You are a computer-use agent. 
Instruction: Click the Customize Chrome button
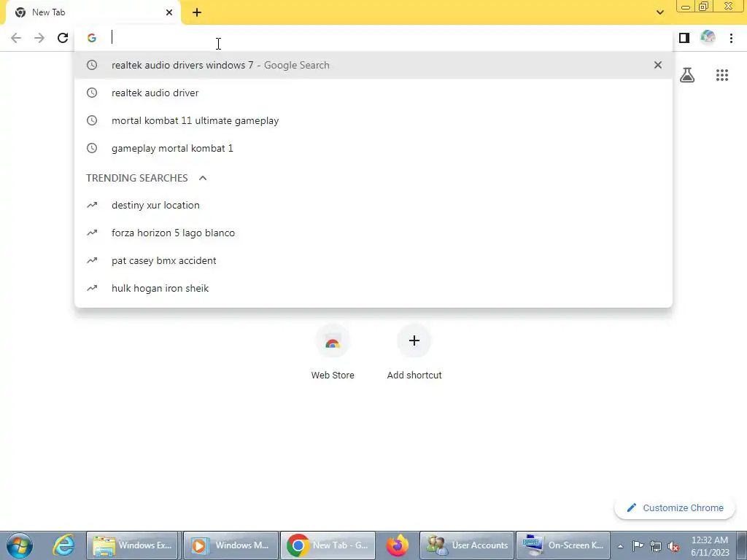coord(675,507)
